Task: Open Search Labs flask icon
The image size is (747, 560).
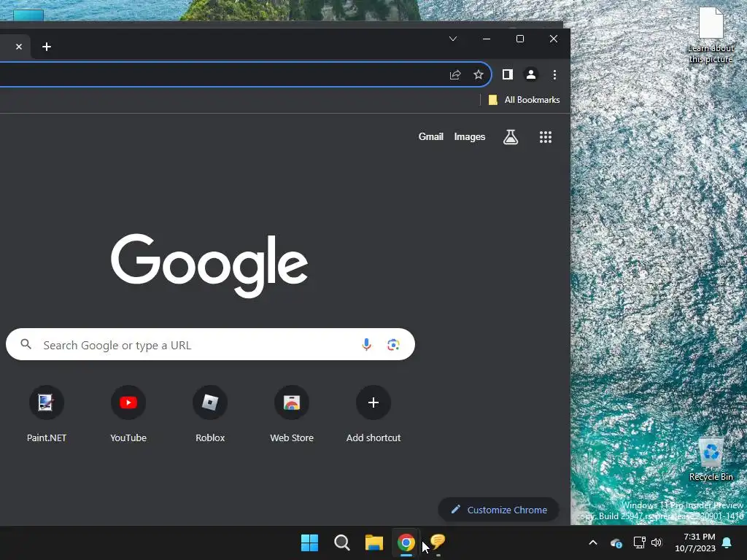Action: 510,137
